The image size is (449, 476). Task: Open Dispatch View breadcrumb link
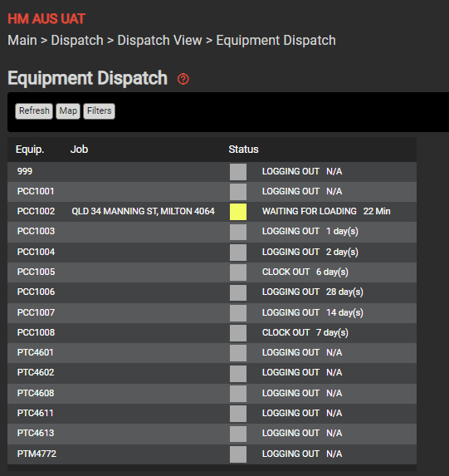(159, 41)
